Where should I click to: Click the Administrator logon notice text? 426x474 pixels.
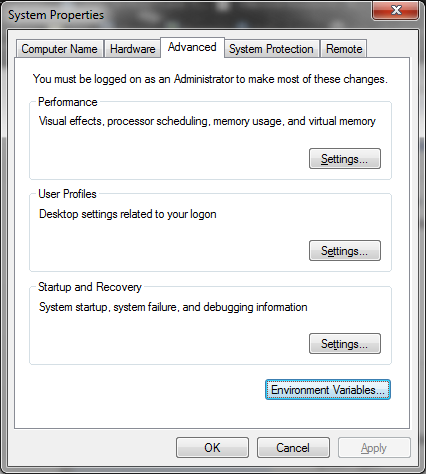click(x=210, y=79)
